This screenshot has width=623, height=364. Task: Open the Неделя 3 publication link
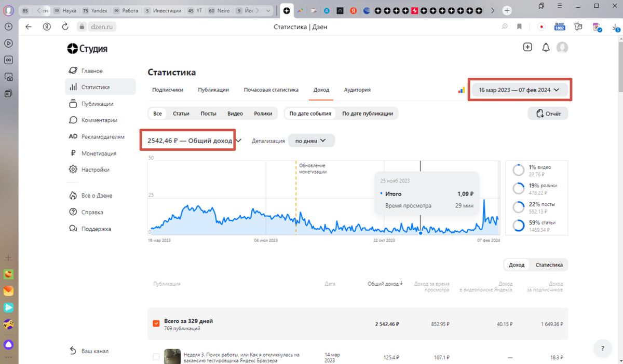click(241, 358)
